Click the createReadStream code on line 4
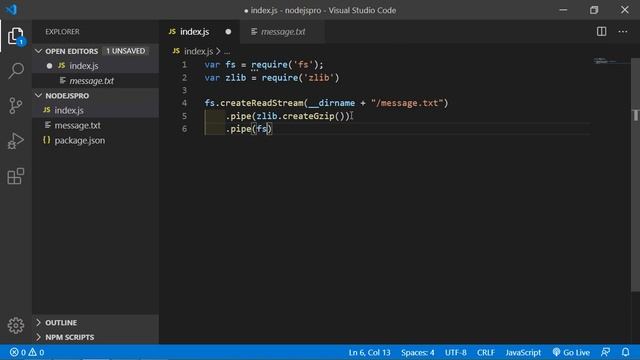The image size is (640, 360). [x=261, y=103]
